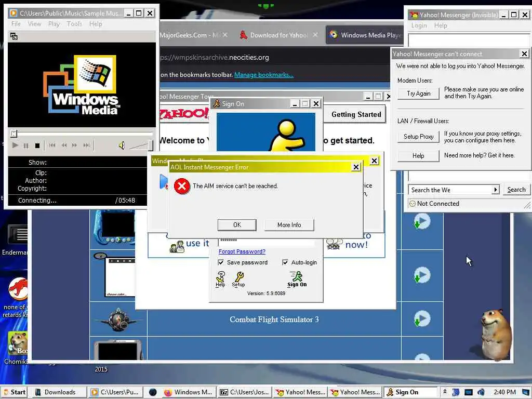Click Try Again in Yahoo connect dialog

[x=419, y=94]
